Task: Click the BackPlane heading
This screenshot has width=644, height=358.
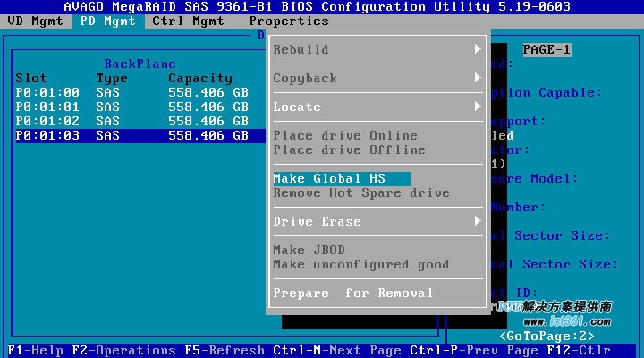Action: (140, 64)
